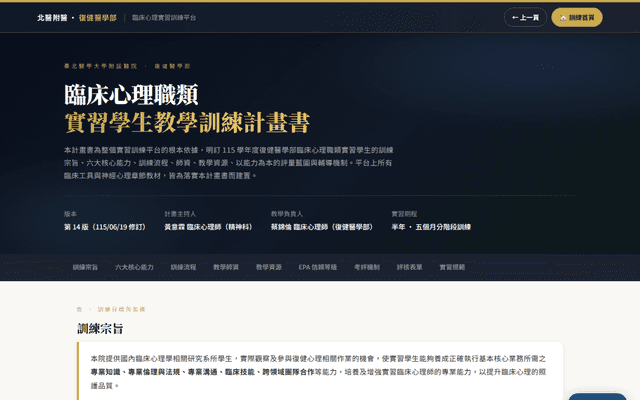Click the white heading 臨床心理職類
Screen dimensions: 640x400
click(x=131, y=95)
